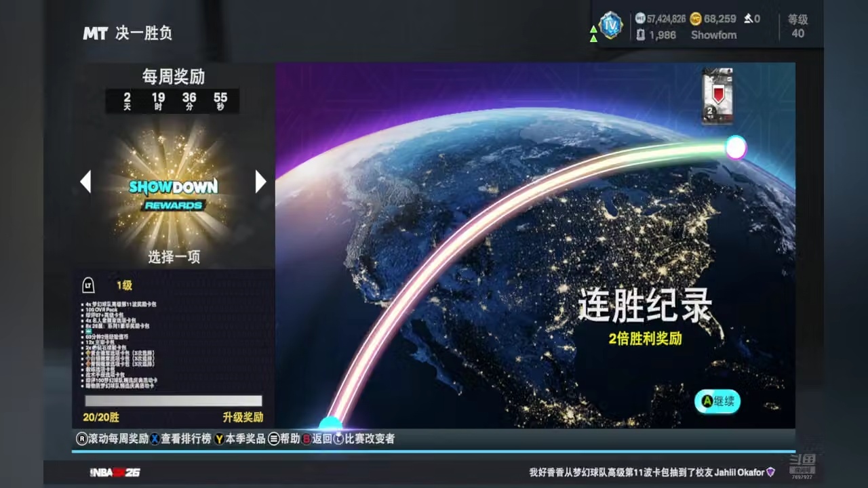Viewport: 868px width, 488px height.
Task: Click the 1级 tier label
Action: (124, 285)
